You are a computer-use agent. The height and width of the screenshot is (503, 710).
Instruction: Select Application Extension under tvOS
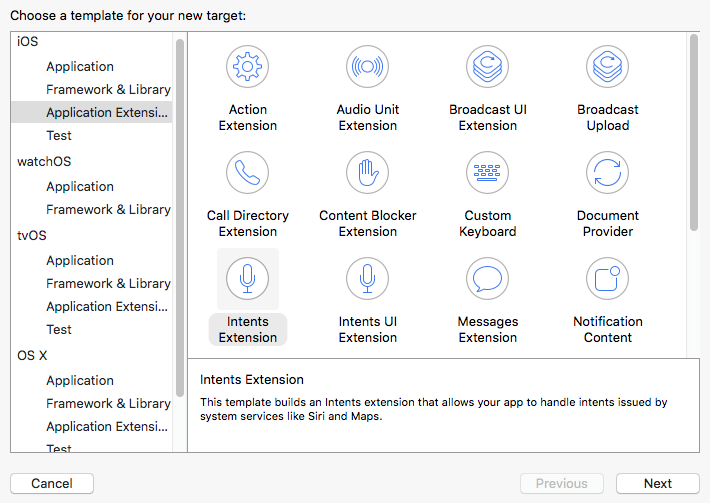pyautogui.click(x=107, y=307)
